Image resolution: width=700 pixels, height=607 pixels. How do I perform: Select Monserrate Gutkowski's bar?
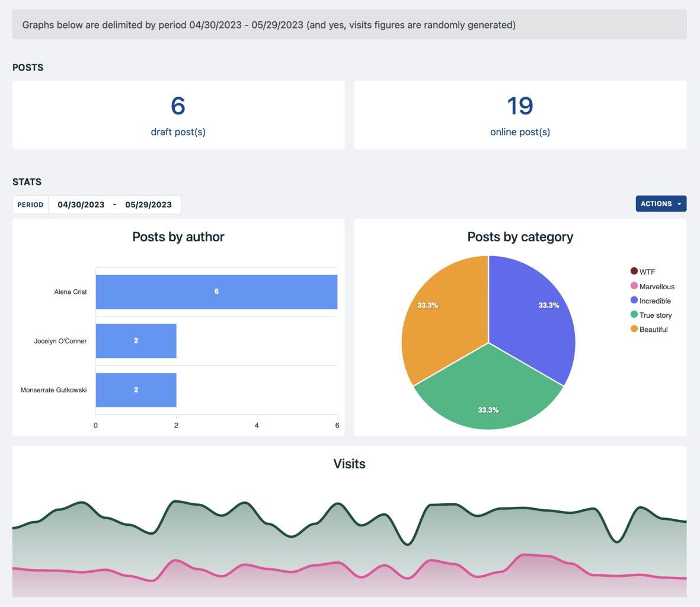136,390
